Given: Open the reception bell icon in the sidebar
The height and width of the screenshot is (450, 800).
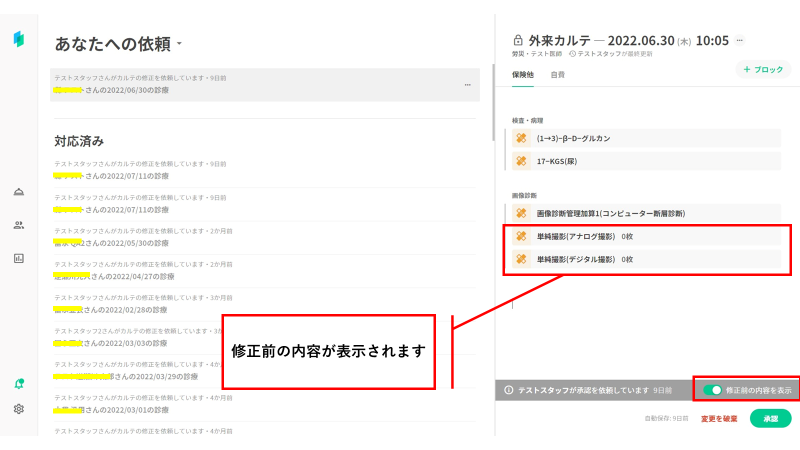Looking at the screenshot, I should [x=19, y=192].
